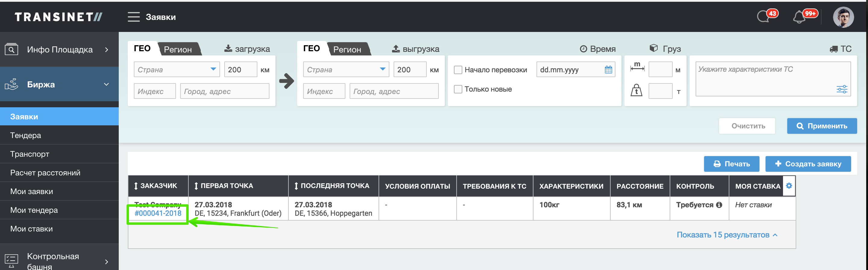
Task: Open the loading Страна dropdown
Action: click(x=177, y=69)
